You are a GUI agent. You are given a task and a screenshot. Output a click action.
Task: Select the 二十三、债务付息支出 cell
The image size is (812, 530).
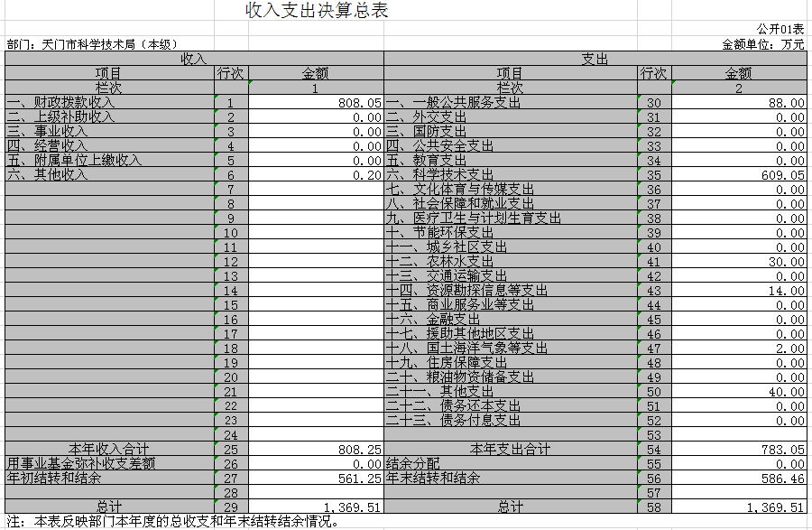tap(511, 420)
